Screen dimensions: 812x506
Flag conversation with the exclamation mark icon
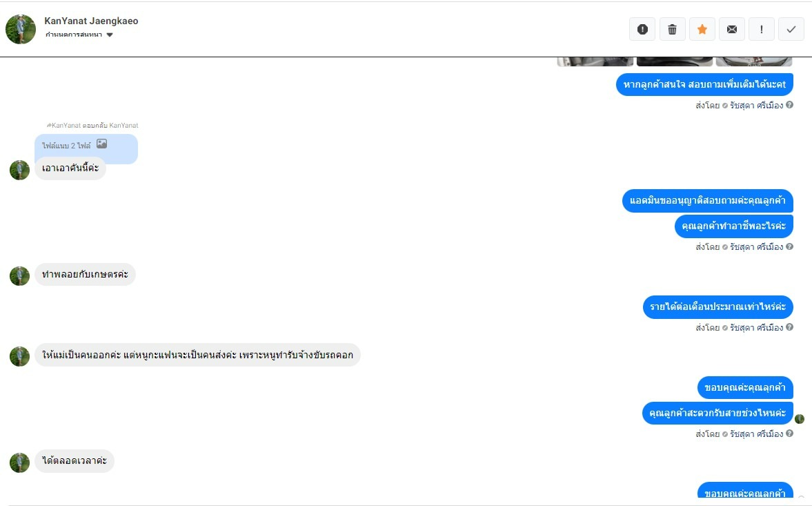[x=761, y=30]
